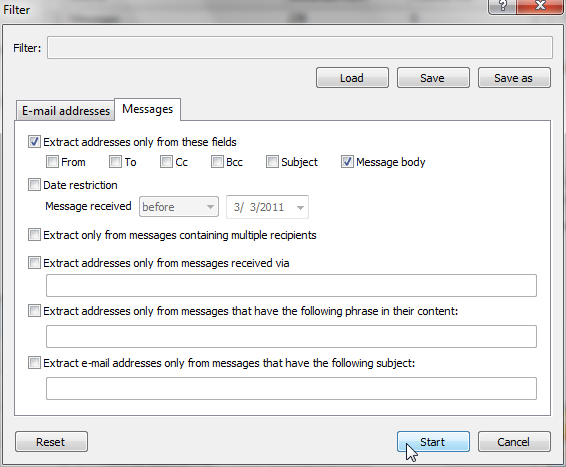Save the current filter

coord(433,78)
